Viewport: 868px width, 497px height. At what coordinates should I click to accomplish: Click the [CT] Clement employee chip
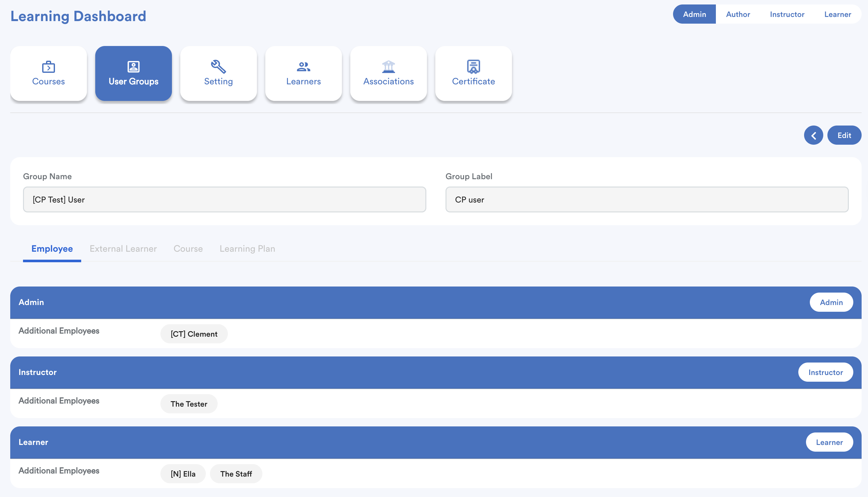tap(194, 334)
